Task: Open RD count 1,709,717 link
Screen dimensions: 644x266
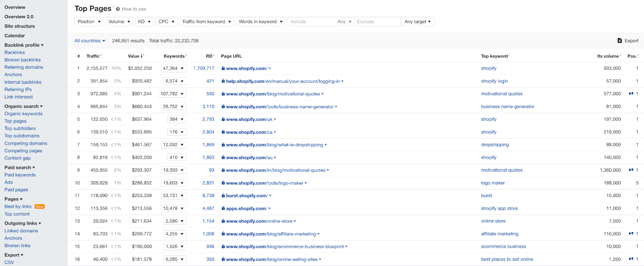Action: (x=204, y=68)
